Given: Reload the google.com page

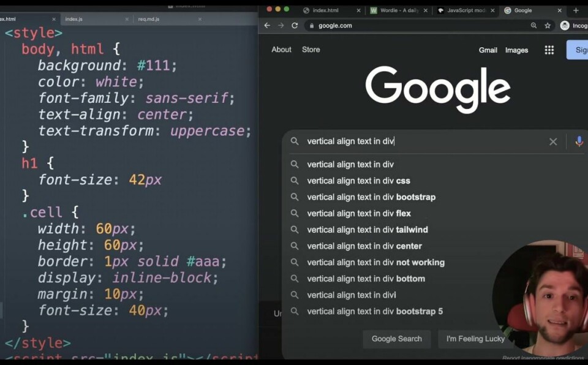Looking at the screenshot, I should tap(295, 26).
